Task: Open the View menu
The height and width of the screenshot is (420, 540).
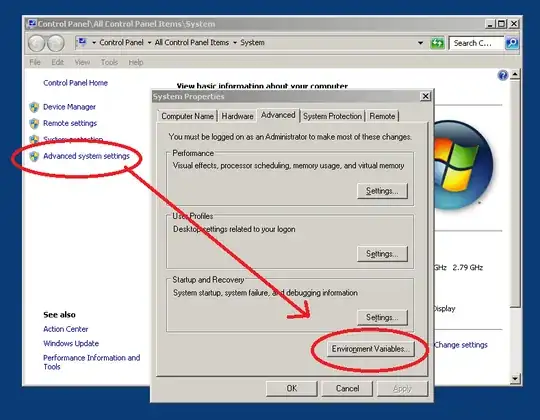Action: (x=82, y=62)
